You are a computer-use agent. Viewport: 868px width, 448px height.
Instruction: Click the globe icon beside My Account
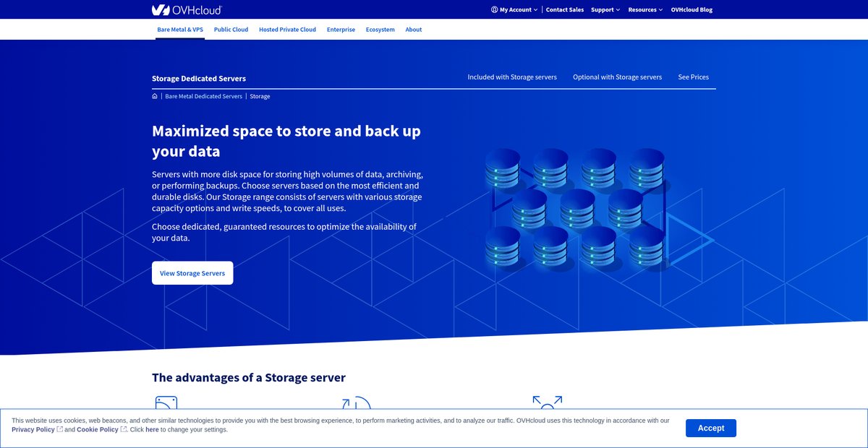click(x=494, y=9)
